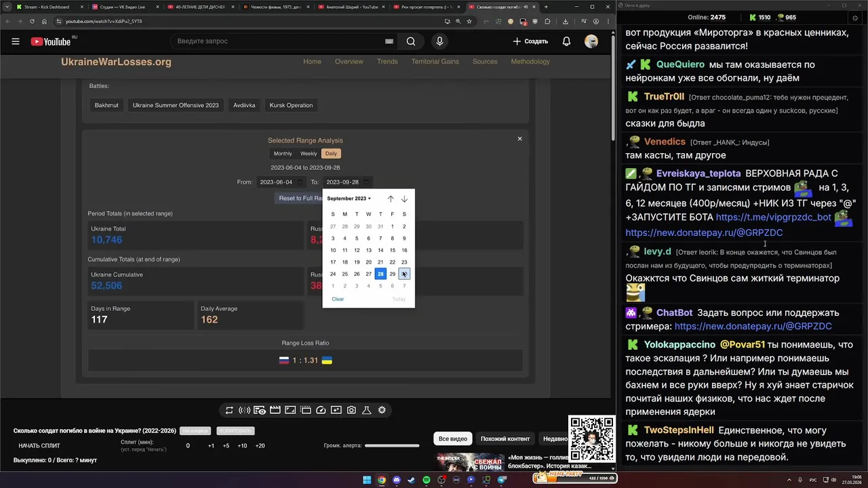Pick September 15 in the calendar
Image resolution: width=868 pixels, height=488 pixels.
coord(392,250)
